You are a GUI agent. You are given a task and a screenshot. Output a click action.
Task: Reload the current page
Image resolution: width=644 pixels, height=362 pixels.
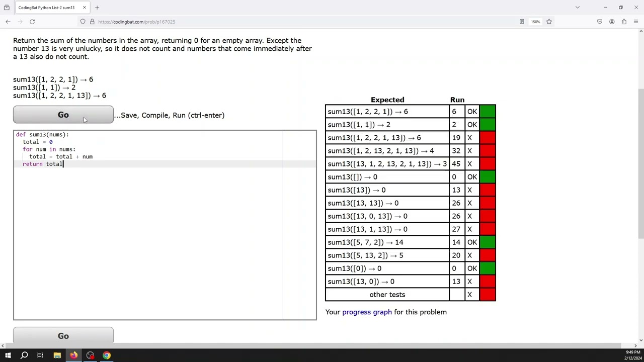click(32, 22)
